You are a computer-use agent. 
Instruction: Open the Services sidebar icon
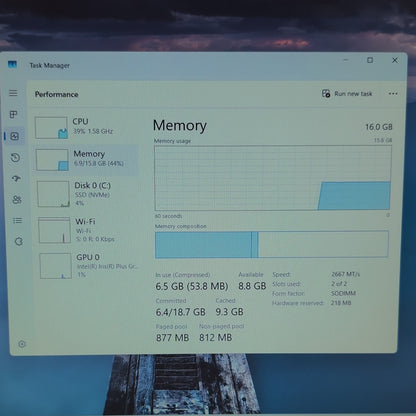pyautogui.click(x=19, y=241)
